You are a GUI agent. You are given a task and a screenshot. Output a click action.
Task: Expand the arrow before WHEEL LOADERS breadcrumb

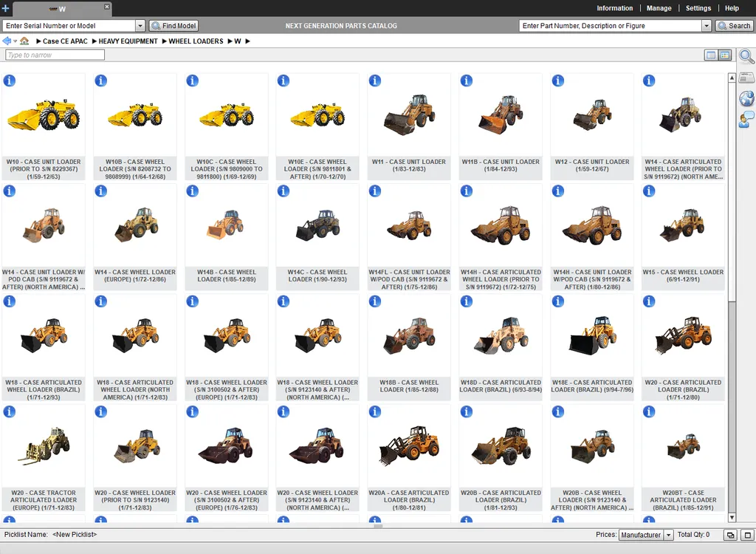[x=165, y=41]
